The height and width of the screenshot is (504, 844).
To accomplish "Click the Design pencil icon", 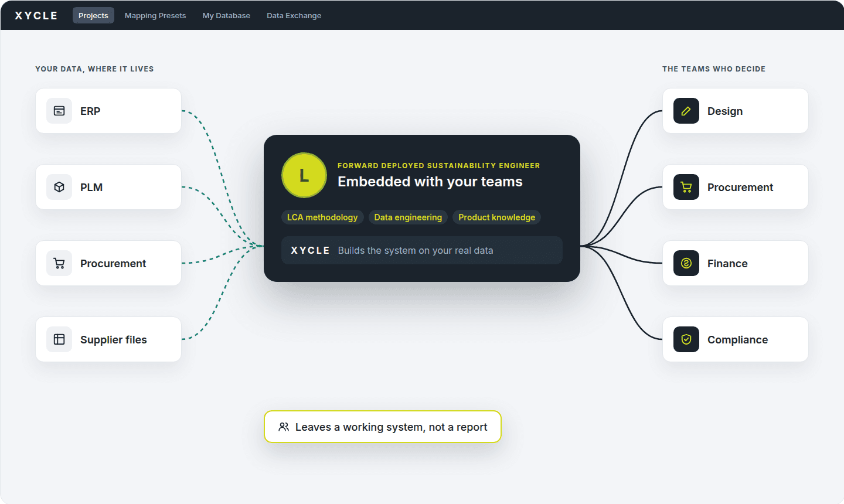I will [x=686, y=111].
